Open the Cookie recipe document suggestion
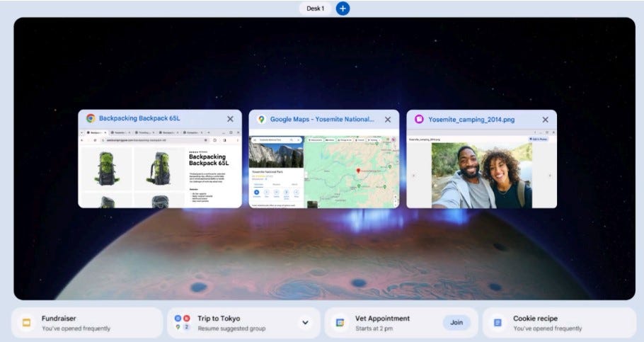 click(559, 323)
